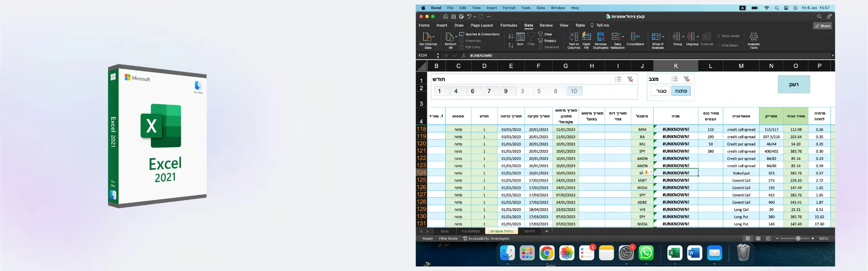This screenshot has height=271, width=868.
Task: Sort ascending A to Z
Action: tap(510, 36)
